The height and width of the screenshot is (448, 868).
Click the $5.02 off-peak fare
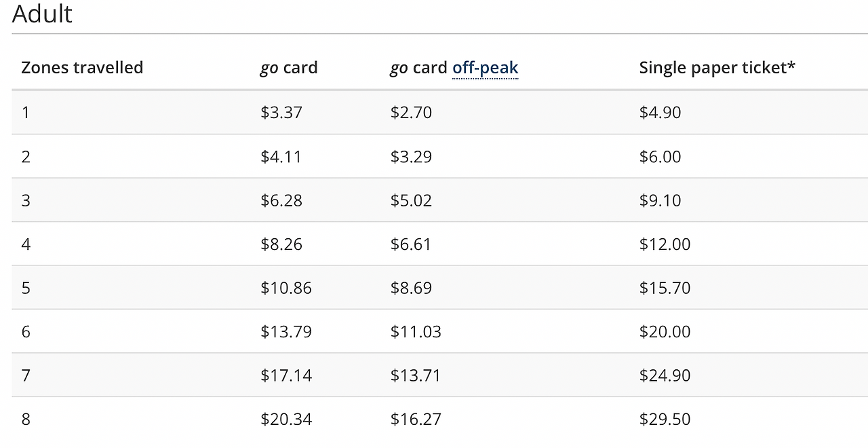411,201
